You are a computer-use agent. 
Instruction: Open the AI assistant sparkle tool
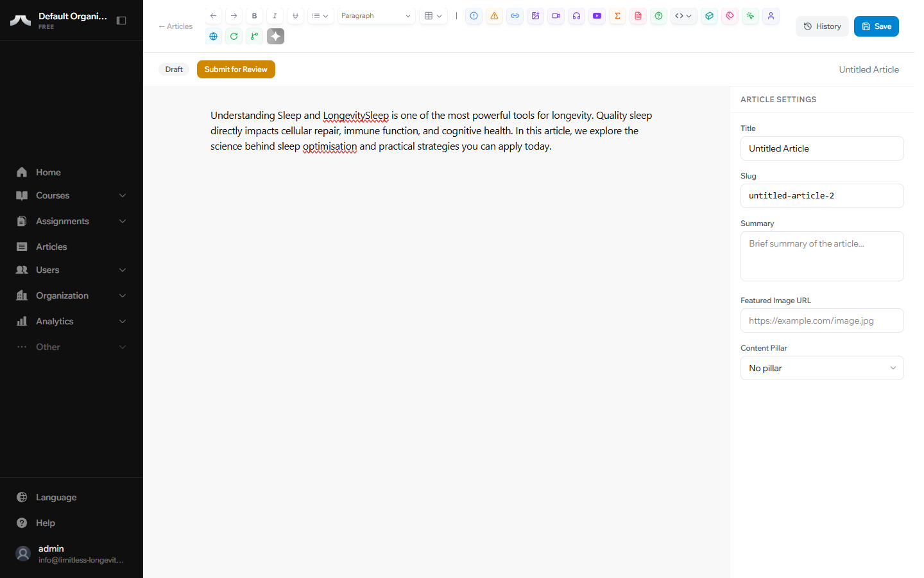pyautogui.click(x=275, y=36)
